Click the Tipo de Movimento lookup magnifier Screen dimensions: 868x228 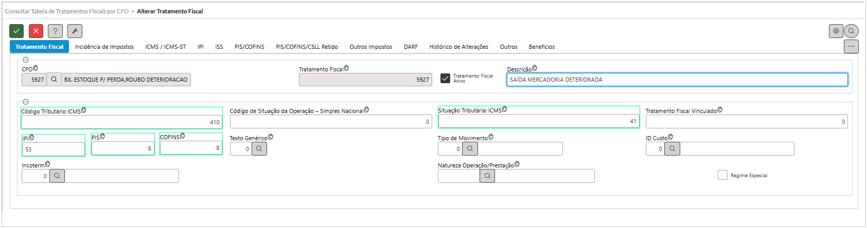coord(470,149)
